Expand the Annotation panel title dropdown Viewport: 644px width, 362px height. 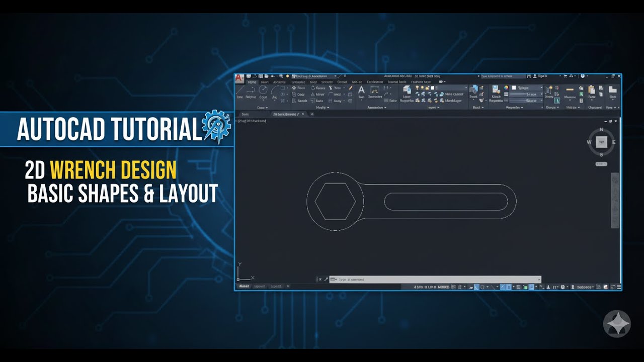377,108
